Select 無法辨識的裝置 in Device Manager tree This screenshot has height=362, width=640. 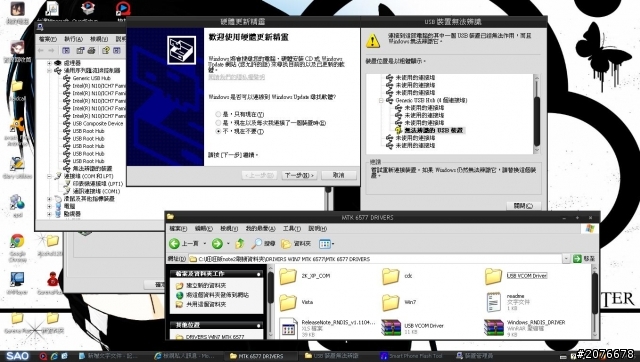(x=92, y=169)
